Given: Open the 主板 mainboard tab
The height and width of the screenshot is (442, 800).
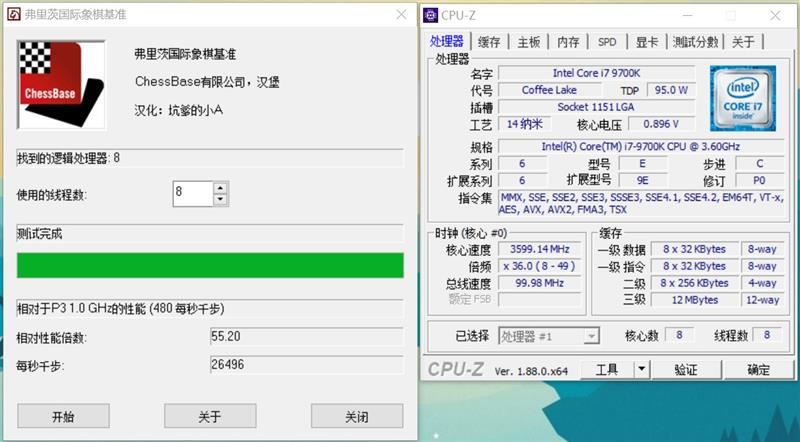Looking at the screenshot, I should click(529, 42).
